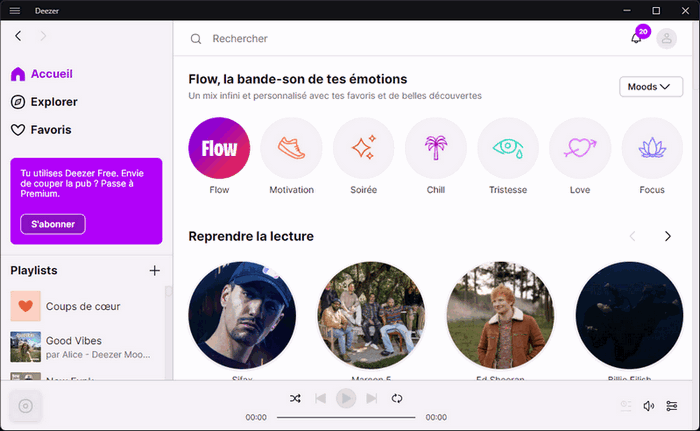Open the Ed Sheeran artist picture
The width and height of the screenshot is (700, 431).
(x=500, y=315)
